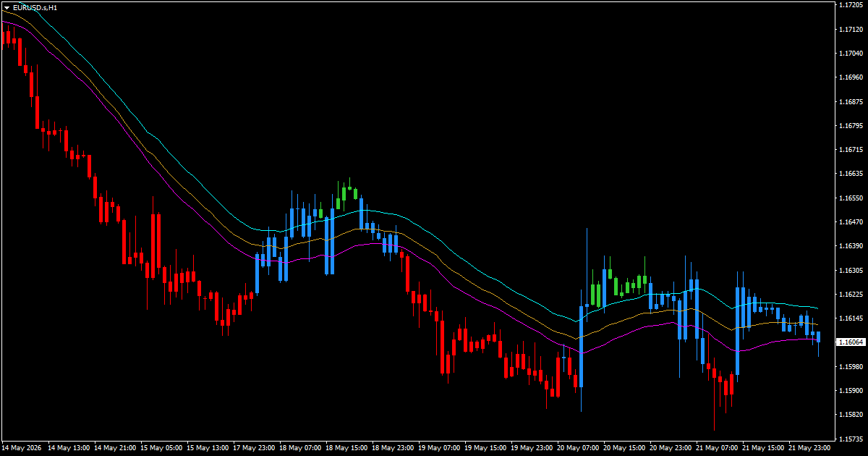
Task: Click the 14 May 2026 date label
Action: click(x=22, y=448)
